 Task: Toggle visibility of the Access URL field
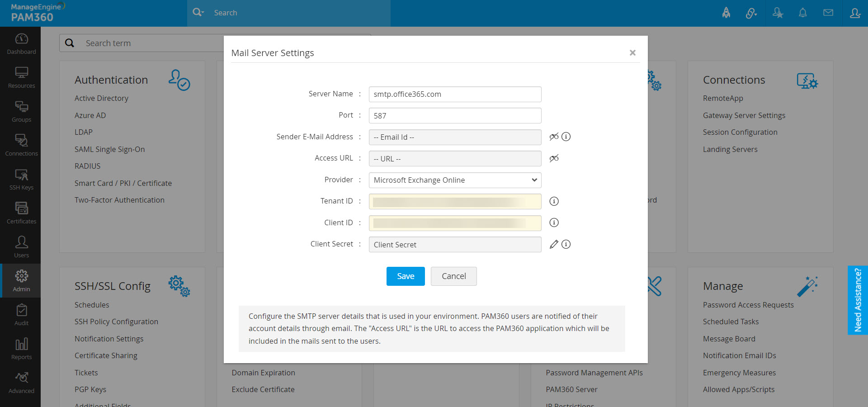tap(554, 158)
